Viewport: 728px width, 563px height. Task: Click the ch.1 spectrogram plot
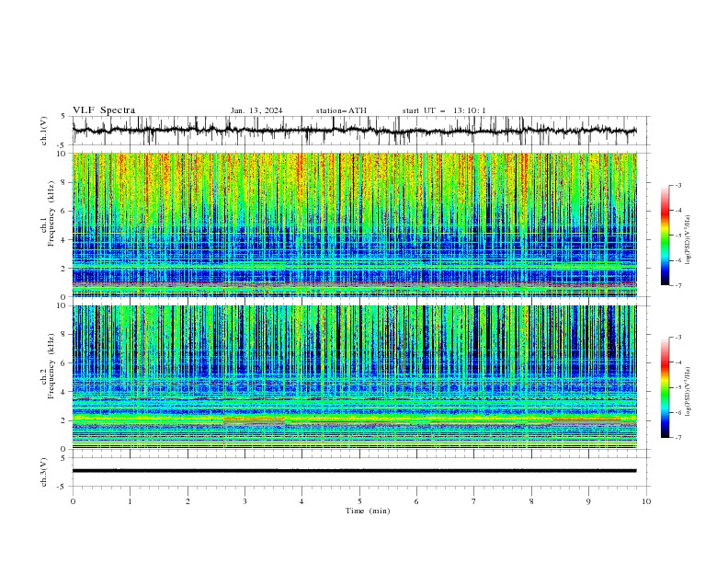[x=355, y=224]
